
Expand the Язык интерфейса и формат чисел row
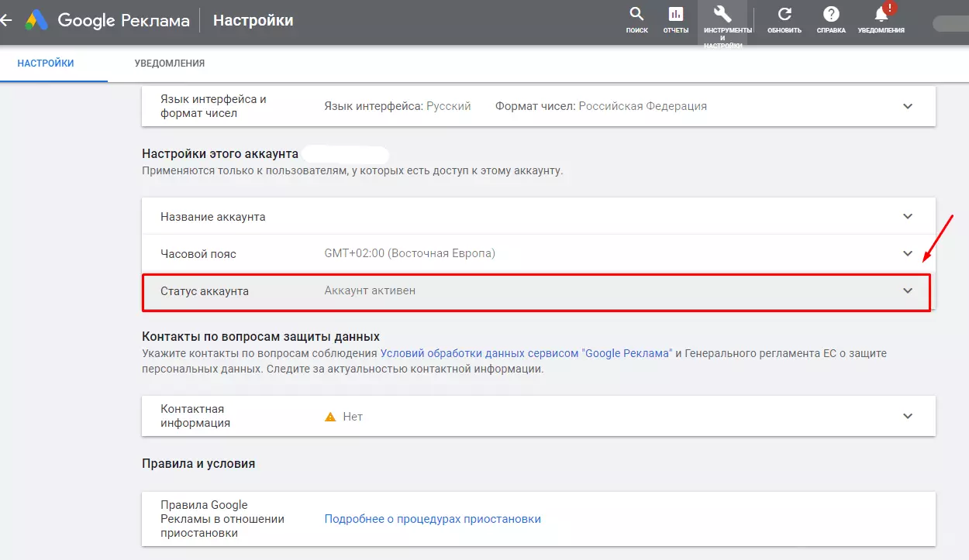point(539,106)
